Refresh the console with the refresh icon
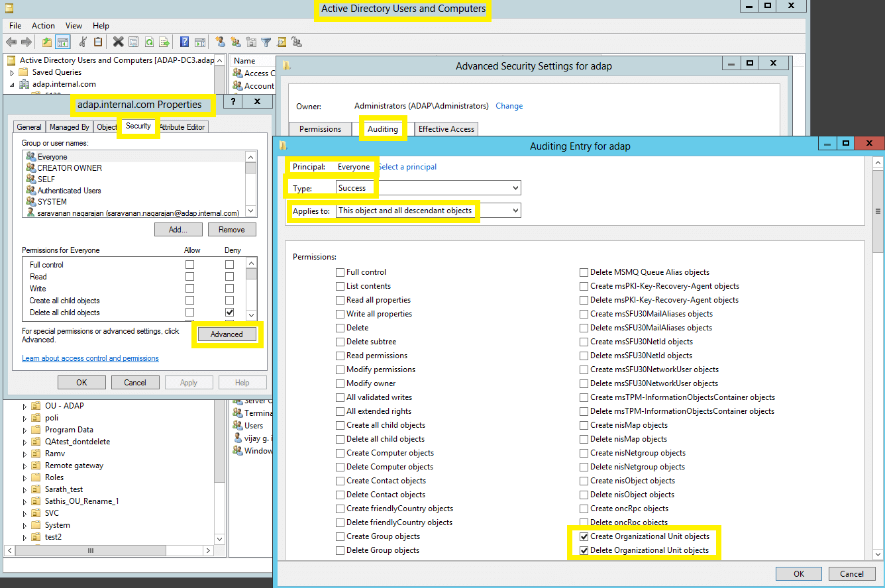The image size is (885, 588). tap(149, 42)
